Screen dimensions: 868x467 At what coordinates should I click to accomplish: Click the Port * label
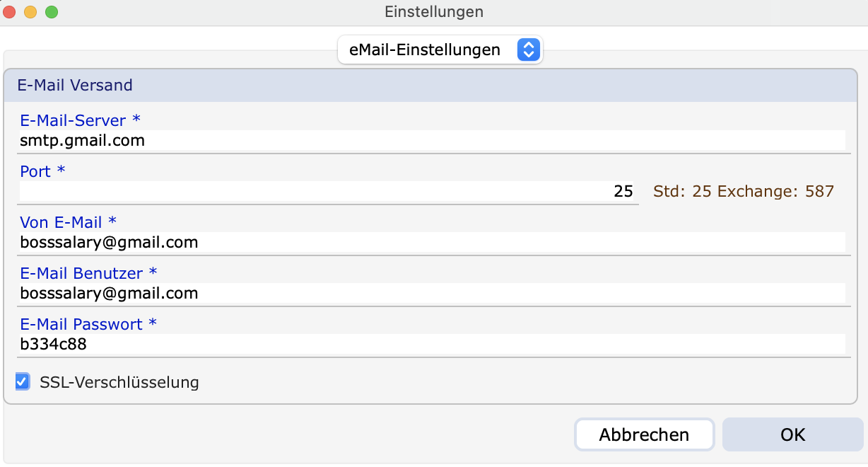tap(42, 171)
